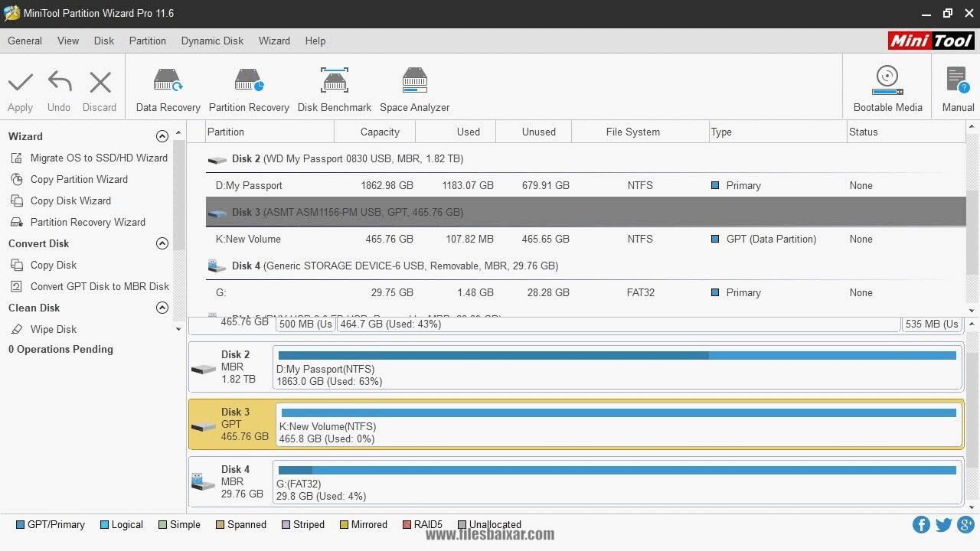This screenshot has width=980, height=551.
Task: Open the Partition menu
Action: point(148,41)
